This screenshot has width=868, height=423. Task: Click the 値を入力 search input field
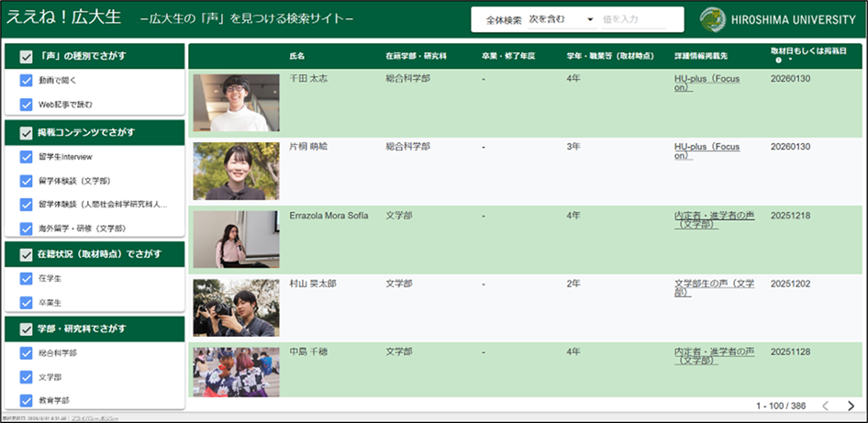point(640,19)
